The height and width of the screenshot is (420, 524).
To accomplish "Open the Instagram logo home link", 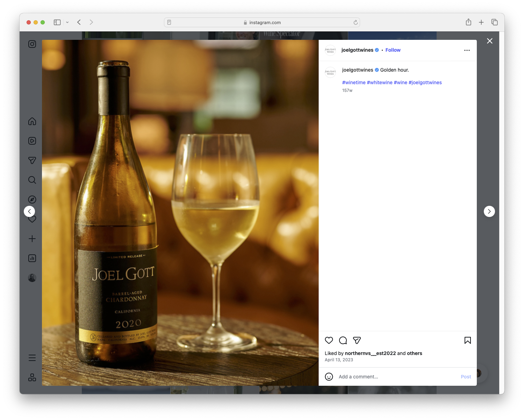I will 32,44.
